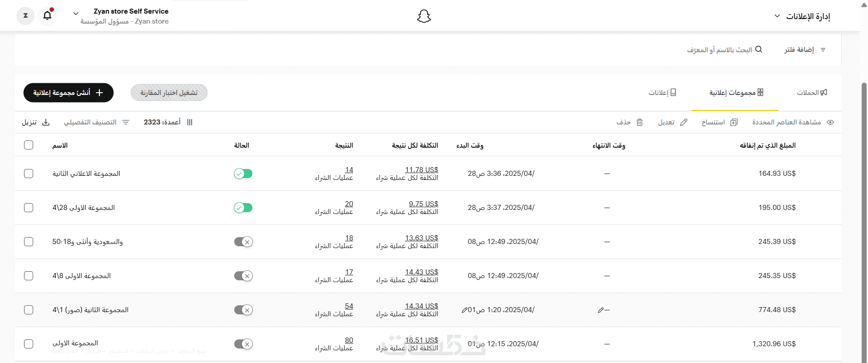Click the trash delete icon
Viewport: 868px width, 363px height.
pos(640,122)
